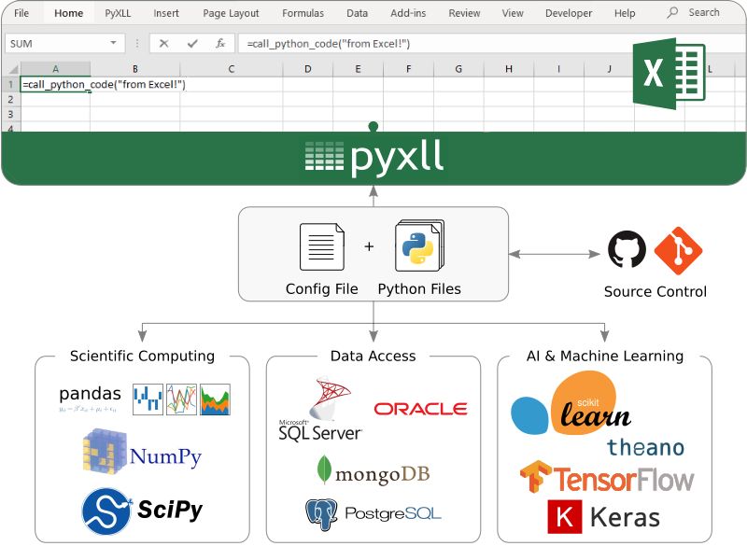The width and height of the screenshot is (747, 560).
Task: Click the pandas line chart thumbnail
Action: (x=181, y=399)
